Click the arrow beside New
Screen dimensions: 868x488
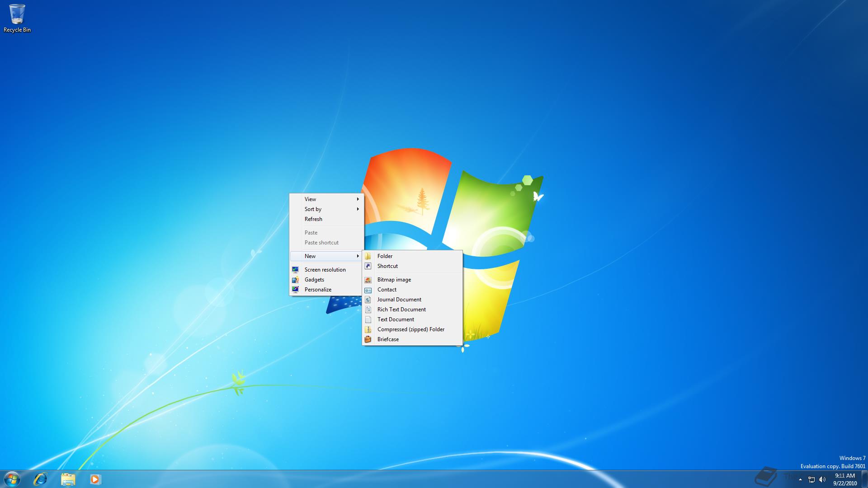click(358, 256)
